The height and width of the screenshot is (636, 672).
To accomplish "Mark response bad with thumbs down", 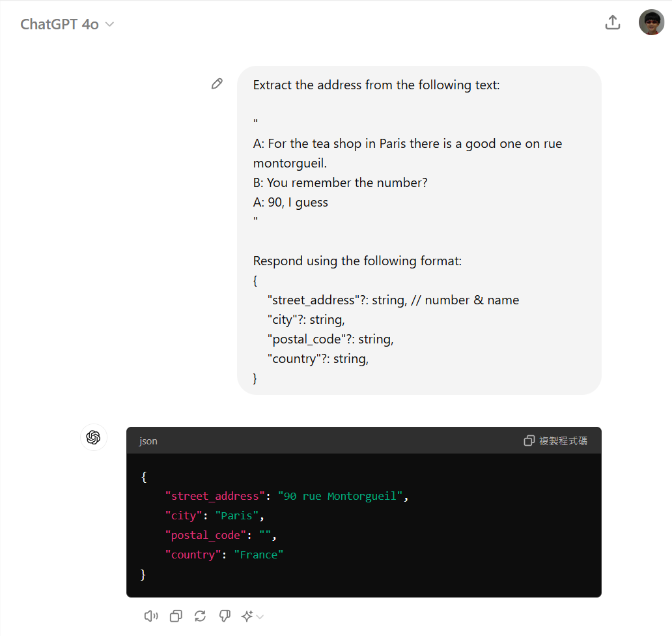I will click(x=224, y=616).
